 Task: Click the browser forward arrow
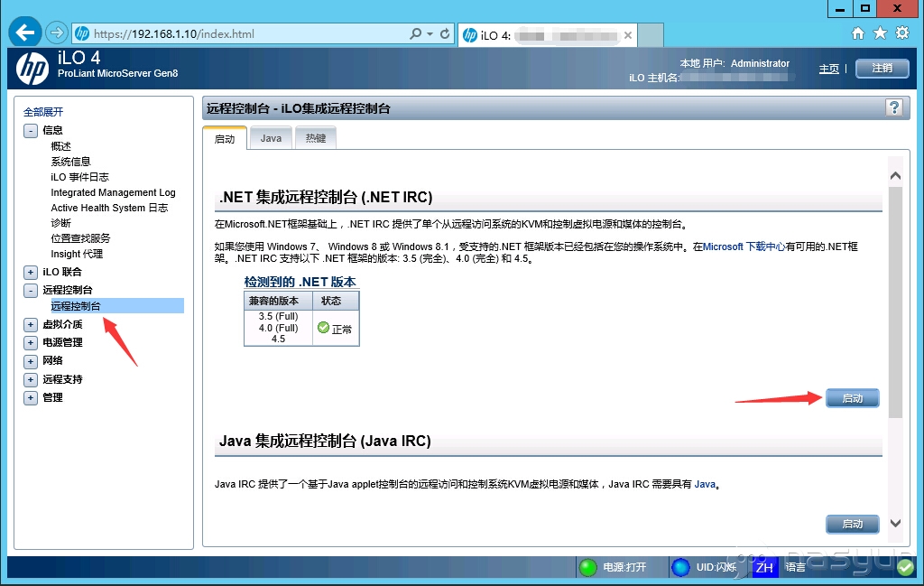(57, 33)
